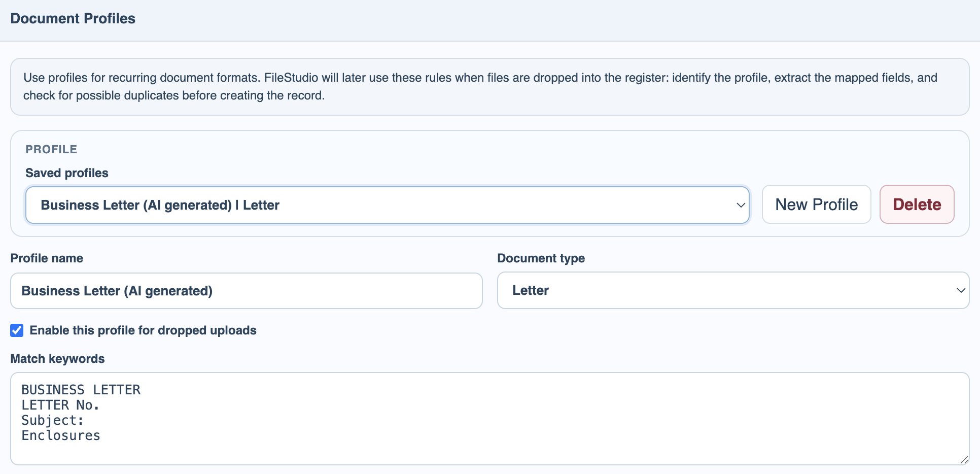This screenshot has width=980, height=474.
Task: Expand the Document type dropdown
Action: point(733,290)
